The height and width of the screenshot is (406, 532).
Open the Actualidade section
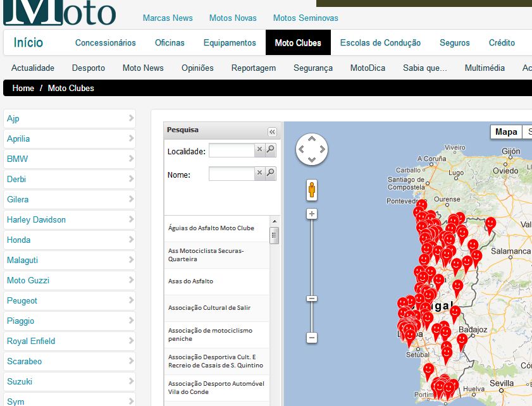point(33,68)
